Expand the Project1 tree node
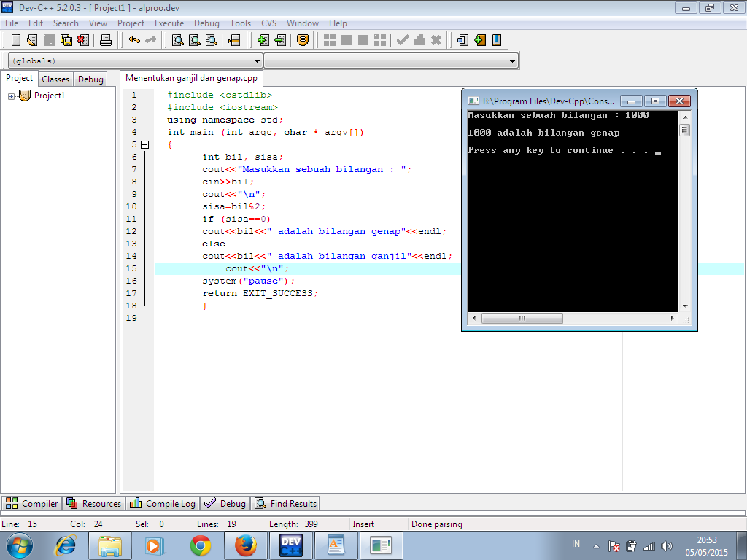The image size is (747, 560). (x=12, y=96)
